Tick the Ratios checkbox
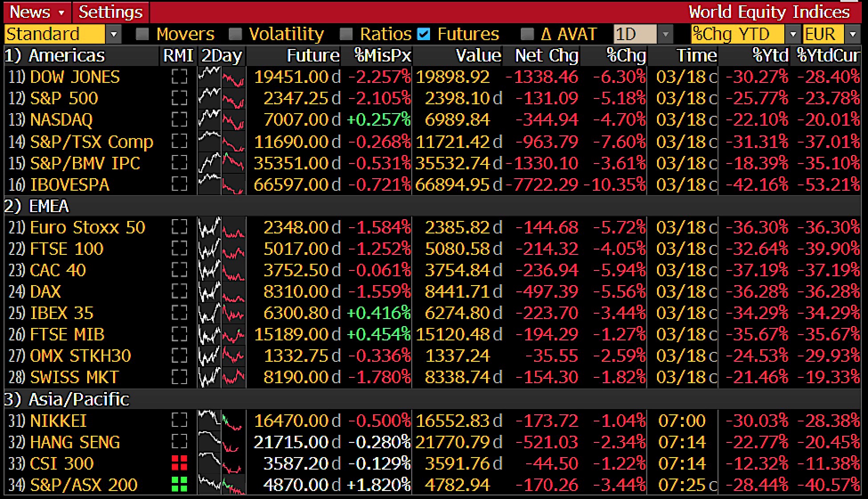Image resolution: width=868 pixels, height=499 pixels. (x=346, y=34)
